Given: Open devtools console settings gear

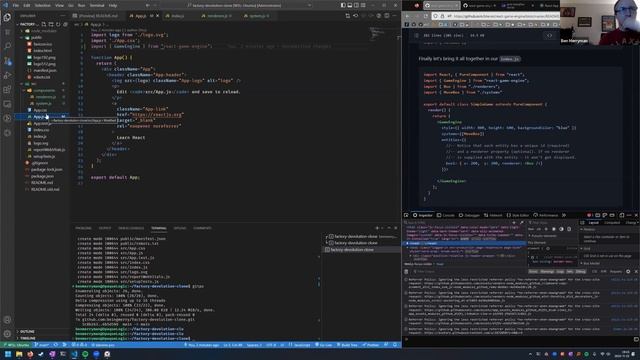Looking at the screenshot, I should point(628,271).
